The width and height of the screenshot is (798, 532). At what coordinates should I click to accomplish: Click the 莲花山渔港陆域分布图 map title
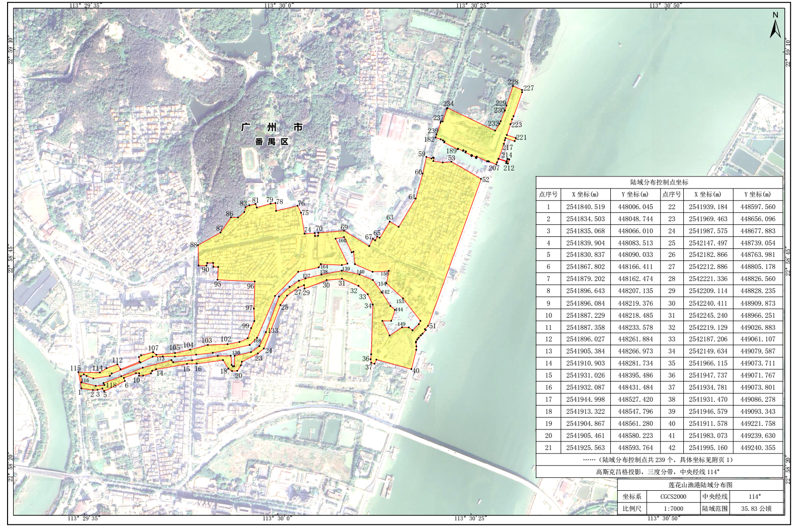point(700,485)
